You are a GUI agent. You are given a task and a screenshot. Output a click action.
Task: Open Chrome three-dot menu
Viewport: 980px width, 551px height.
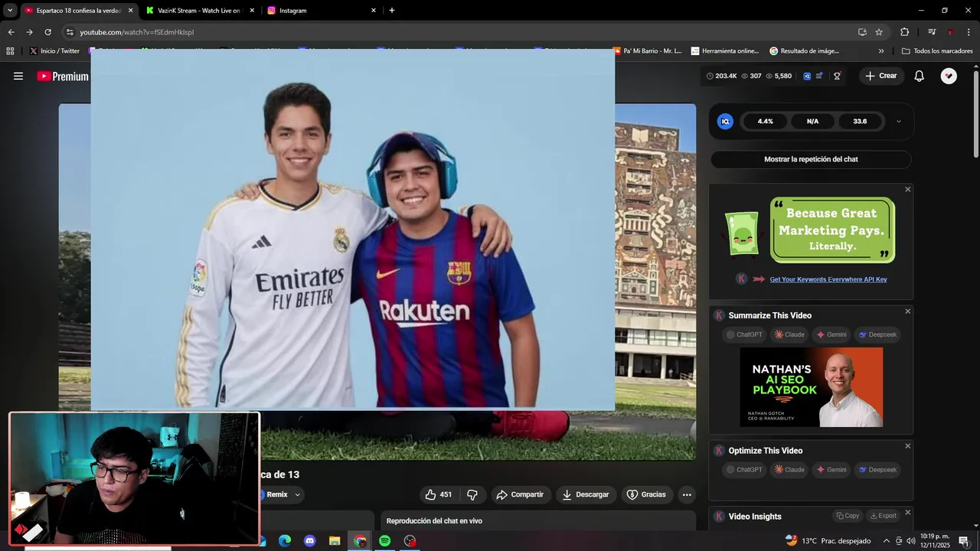(x=969, y=32)
